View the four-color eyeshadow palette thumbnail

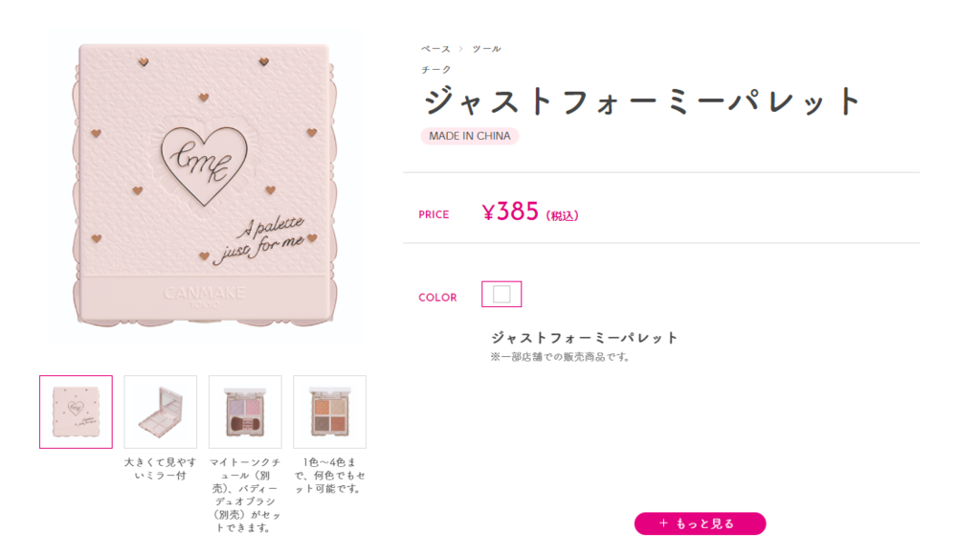[x=330, y=411]
